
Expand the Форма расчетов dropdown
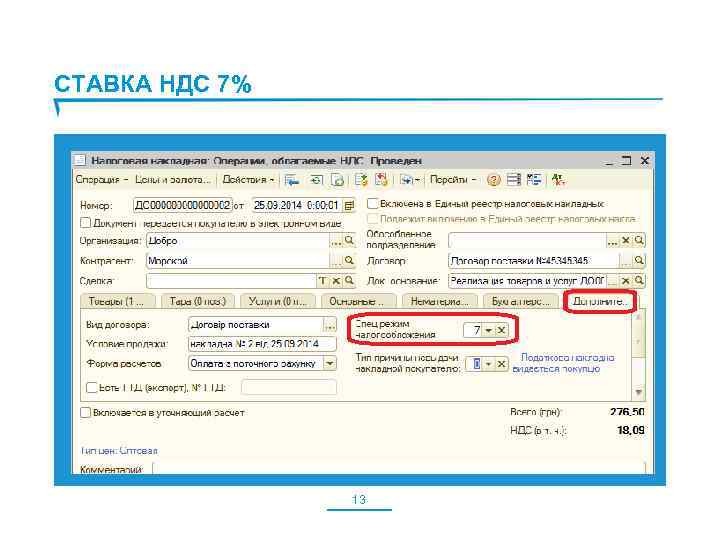[x=330, y=363]
